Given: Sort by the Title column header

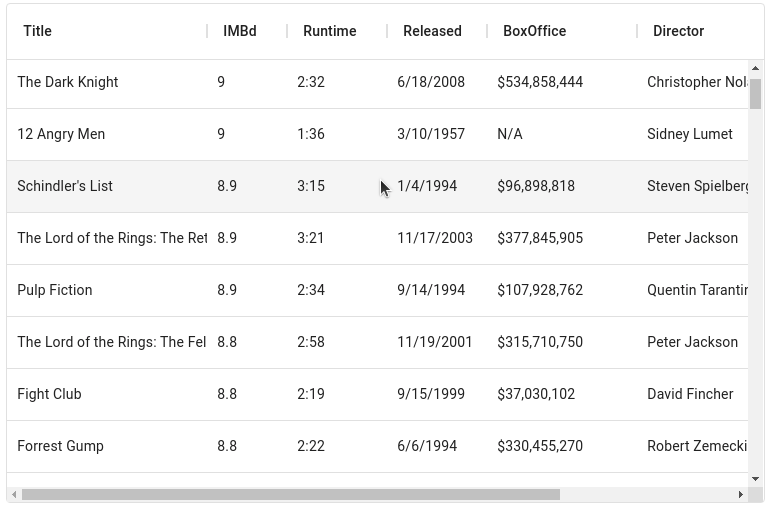Looking at the screenshot, I should pyautogui.click(x=38, y=31).
